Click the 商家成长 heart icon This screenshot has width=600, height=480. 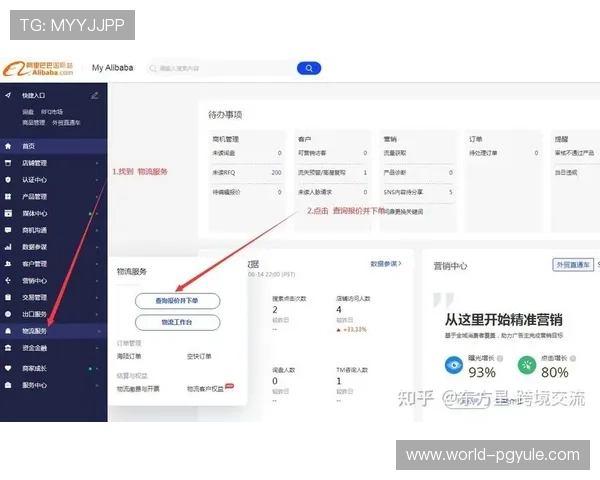(x=8, y=368)
